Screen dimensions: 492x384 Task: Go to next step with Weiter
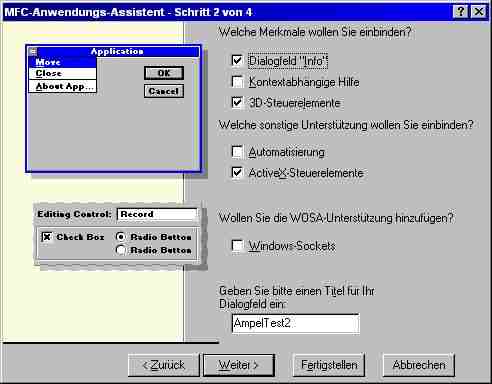point(239,365)
